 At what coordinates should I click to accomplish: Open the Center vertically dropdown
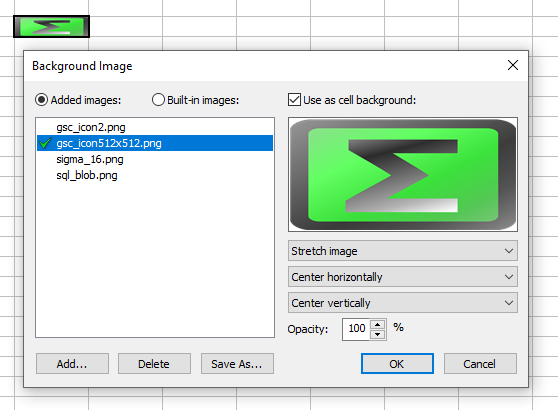(403, 303)
